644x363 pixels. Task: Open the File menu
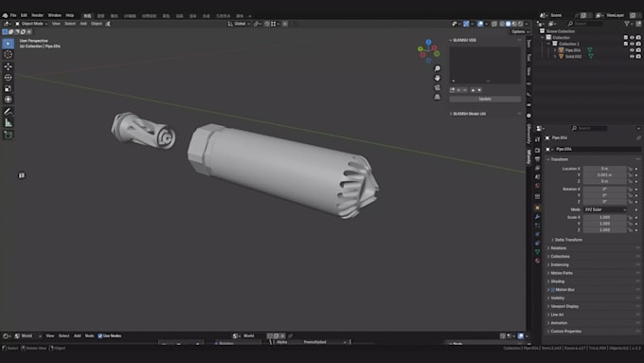tap(13, 15)
